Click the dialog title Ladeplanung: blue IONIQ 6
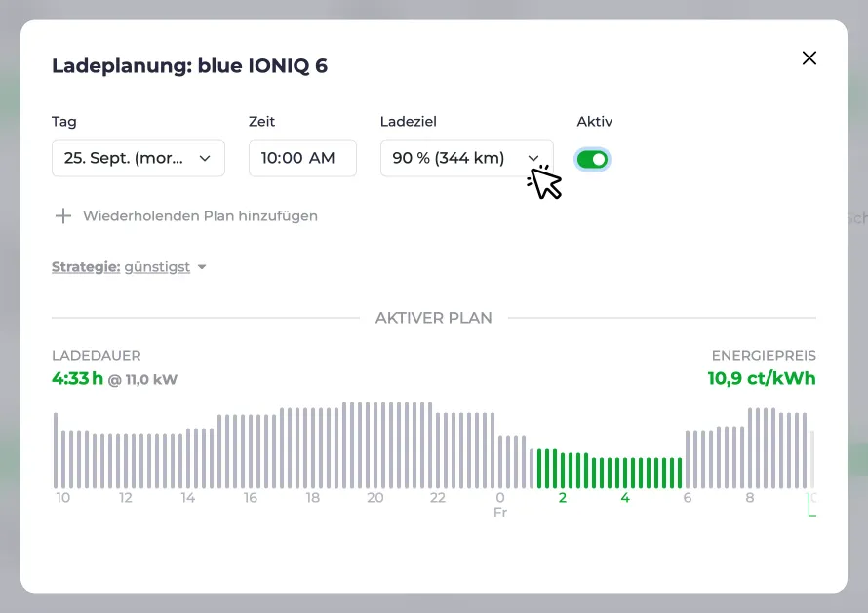The height and width of the screenshot is (613, 868). pos(190,66)
